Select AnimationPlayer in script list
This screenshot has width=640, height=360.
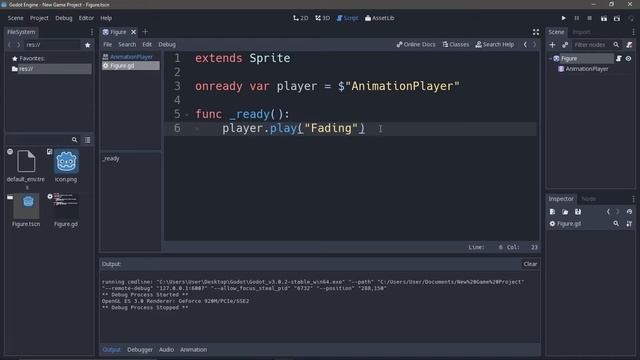pyautogui.click(x=131, y=57)
